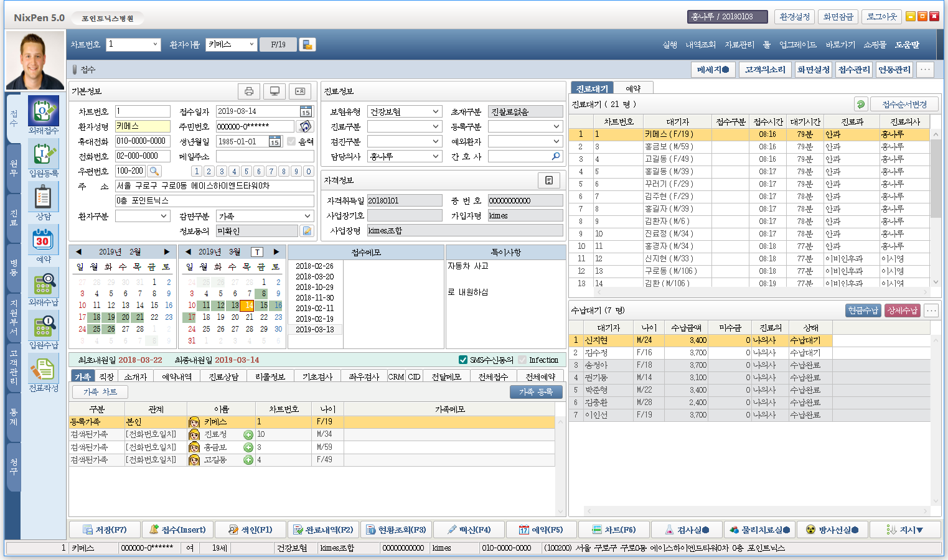Open the 예약 calendar icon in sidebar

(43, 240)
